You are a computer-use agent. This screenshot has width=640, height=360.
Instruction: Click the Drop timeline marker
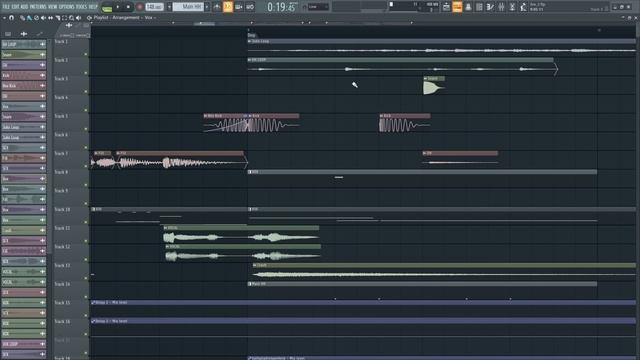pos(251,35)
